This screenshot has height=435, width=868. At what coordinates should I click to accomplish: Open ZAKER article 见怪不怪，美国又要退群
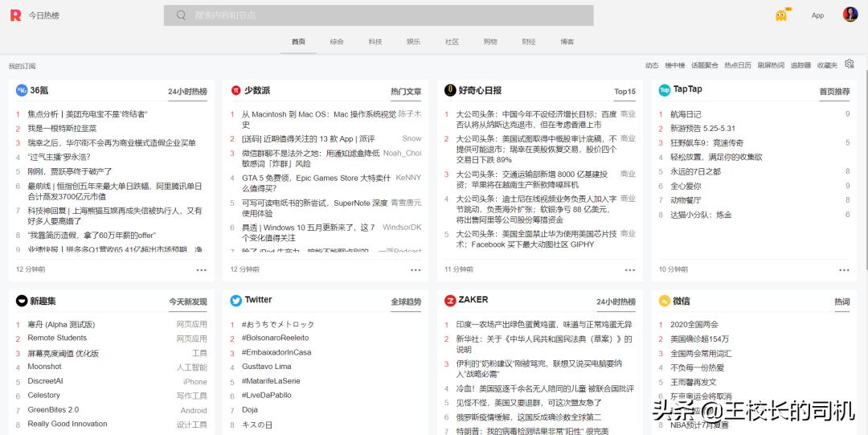point(529,403)
